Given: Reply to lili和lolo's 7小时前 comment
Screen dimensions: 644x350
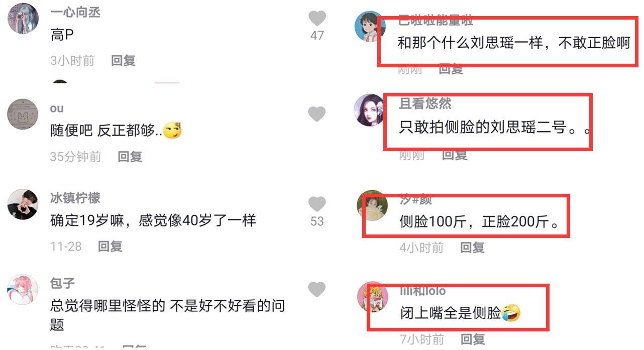Looking at the screenshot, I should pos(473,339).
